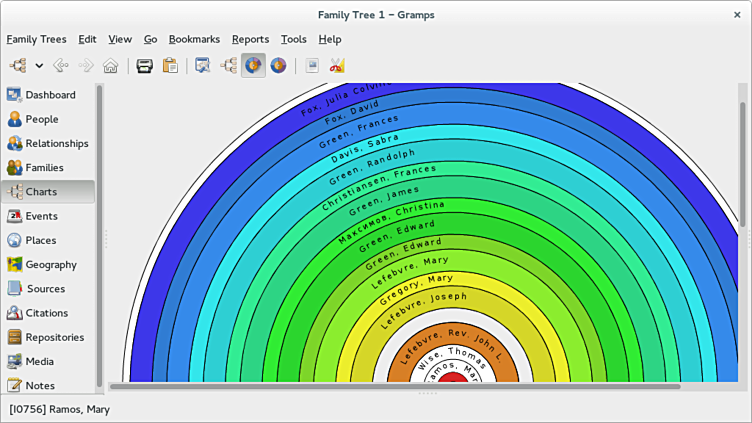Screen dimensions: 752x423
Task: Expand the tree dropdown arrow in toolbar
Action: point(39,66)
